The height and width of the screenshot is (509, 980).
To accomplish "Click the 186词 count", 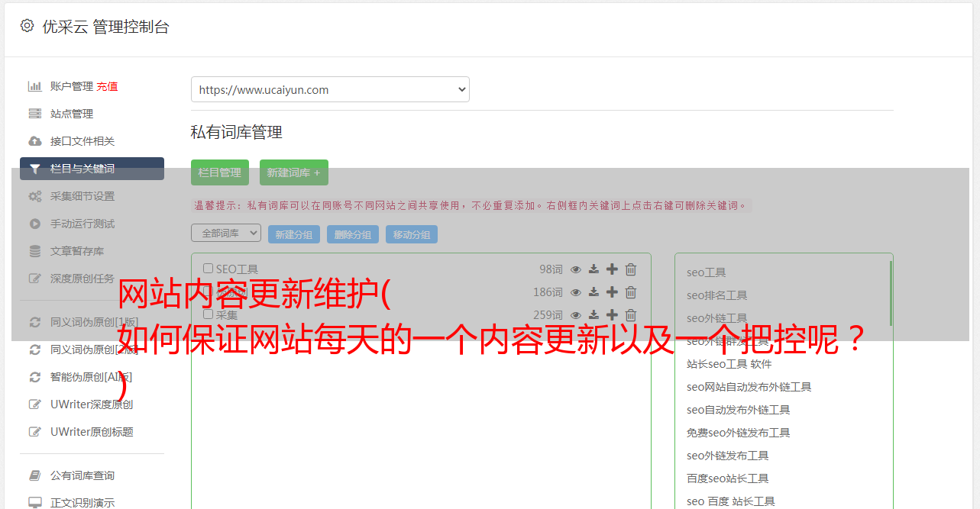I will click(548, 292).
